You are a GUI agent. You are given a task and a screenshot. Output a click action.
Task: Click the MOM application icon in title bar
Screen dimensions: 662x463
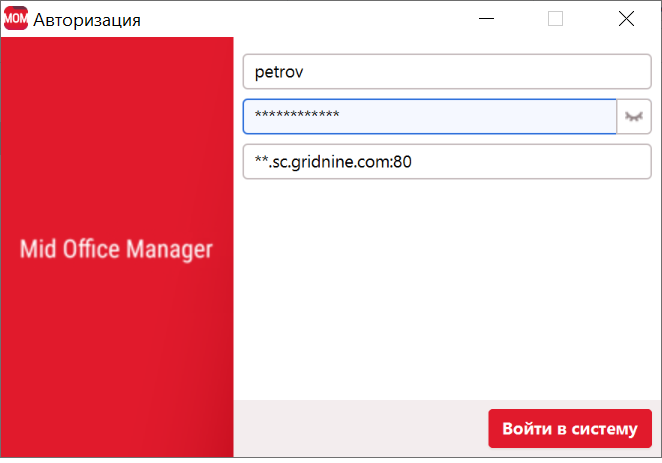pyautogui.click(x=16, y=19)
